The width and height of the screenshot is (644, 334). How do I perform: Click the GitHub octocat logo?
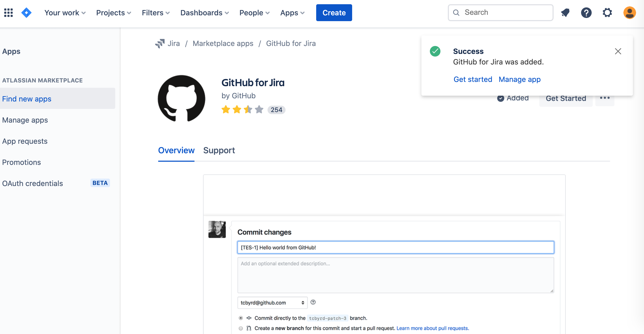[x=181, y=98]
